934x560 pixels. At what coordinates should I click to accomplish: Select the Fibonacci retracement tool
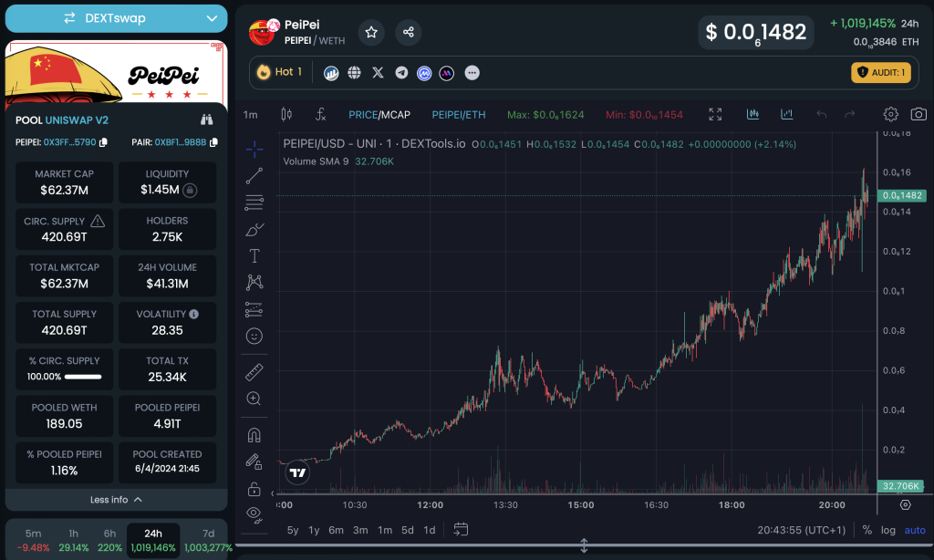254,202
